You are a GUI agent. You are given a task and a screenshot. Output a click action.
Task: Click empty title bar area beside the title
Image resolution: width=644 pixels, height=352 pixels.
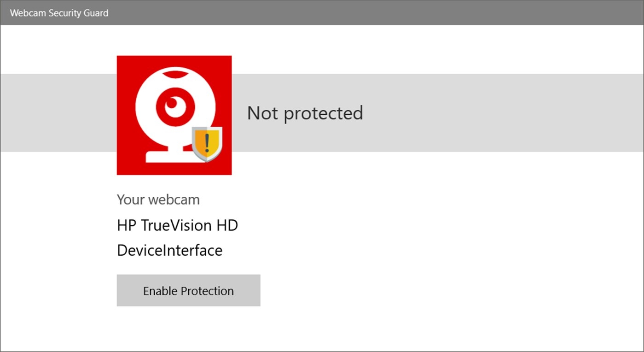pos(368,12)
